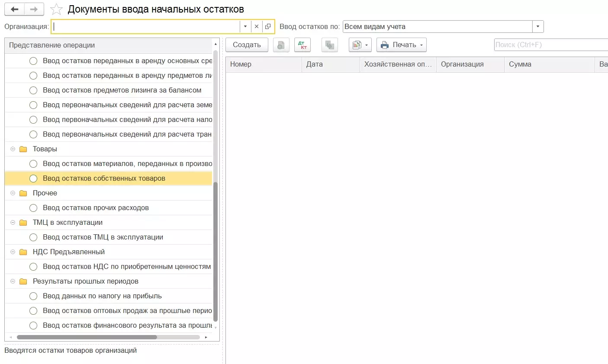Select the circle for Ввод данных по налогу на прибыль

(33, 296)
